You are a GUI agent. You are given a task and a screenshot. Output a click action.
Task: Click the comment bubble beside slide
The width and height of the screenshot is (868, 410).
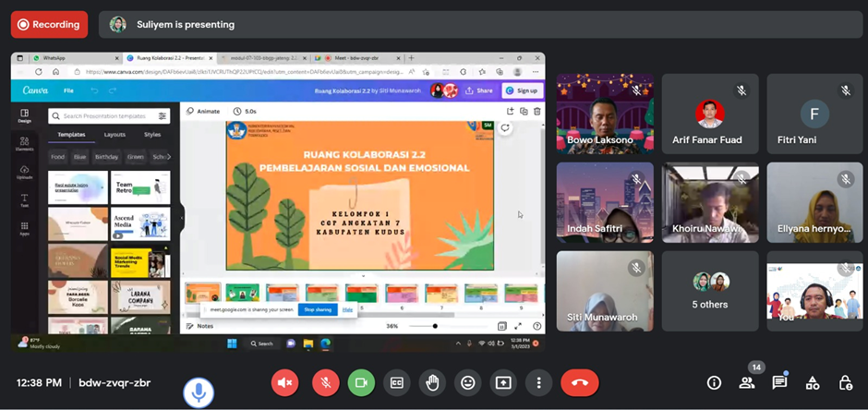505,127
